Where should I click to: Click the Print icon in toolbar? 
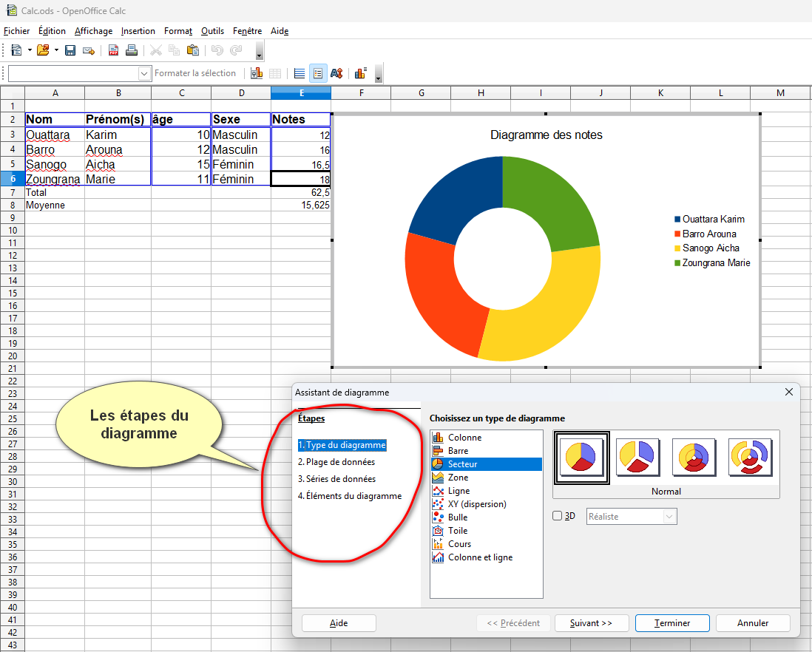(x=131, y=50)
